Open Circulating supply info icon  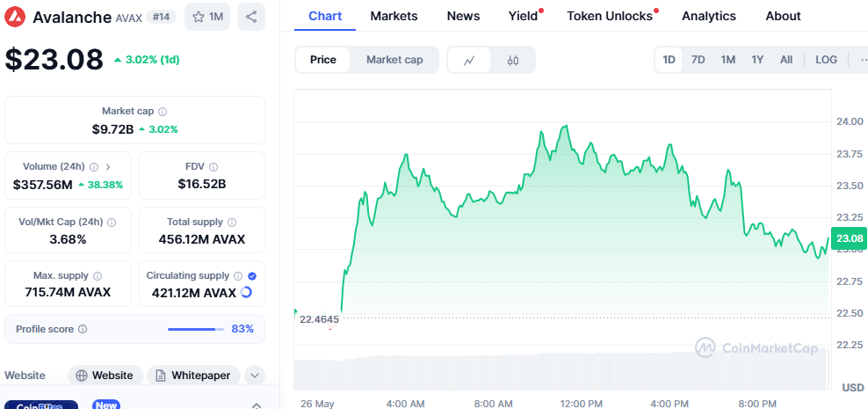(x=238, y=275)
